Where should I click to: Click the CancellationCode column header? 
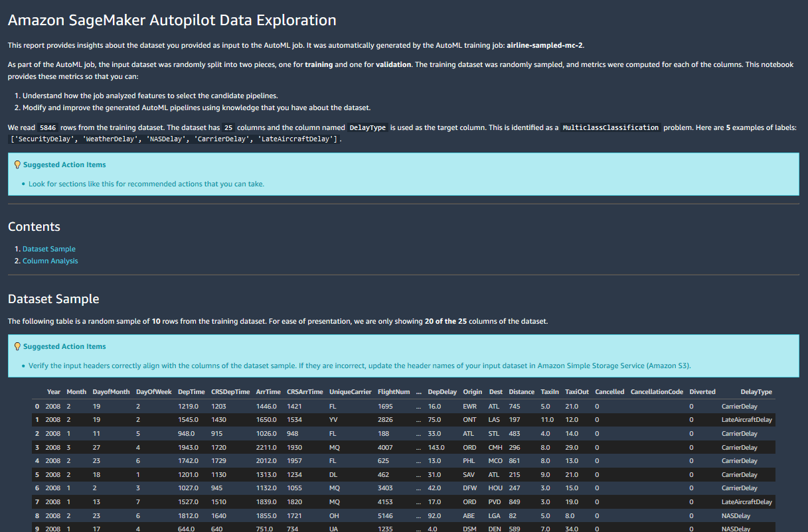tap(657, 391)
